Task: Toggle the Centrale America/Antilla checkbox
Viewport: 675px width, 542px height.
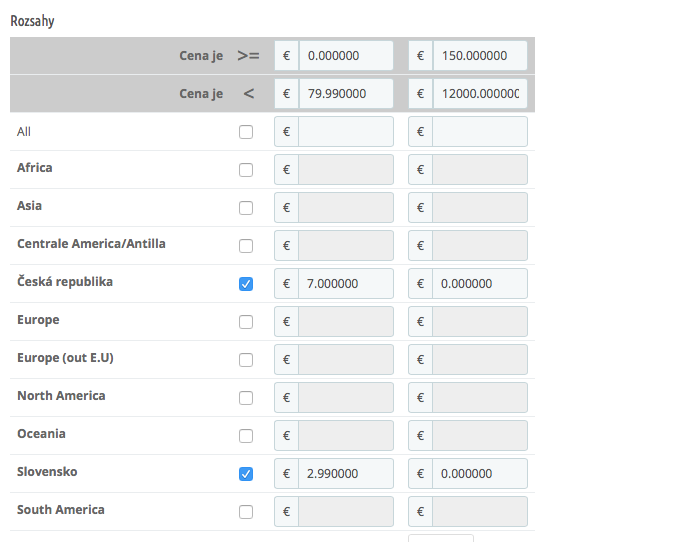Action: tap(246, 246)
